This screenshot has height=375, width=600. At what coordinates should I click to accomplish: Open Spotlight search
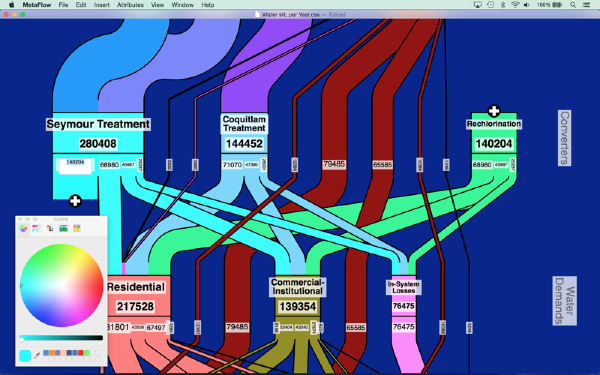[573, 5]
